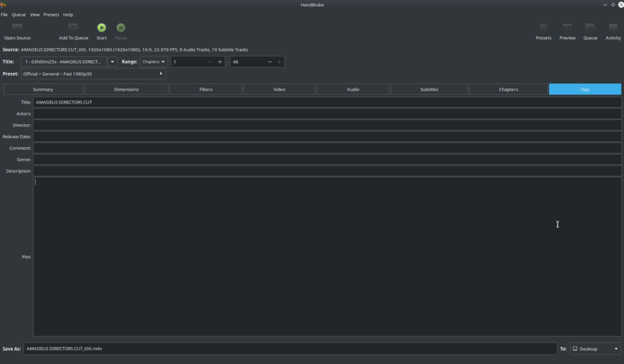The height and width of the screenshot is (364, 624).
Task: Click the Save As filename field
Action: click(290, 349)
